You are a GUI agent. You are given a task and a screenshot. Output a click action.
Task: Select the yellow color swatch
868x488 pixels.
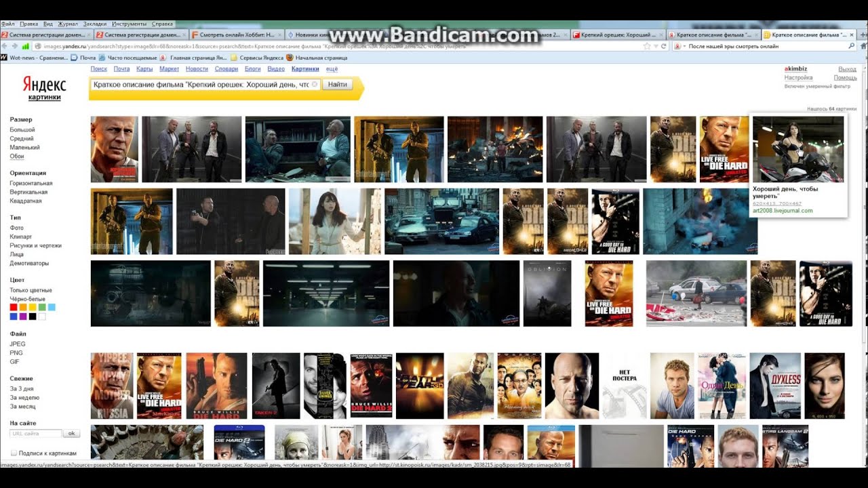coord(33,307)
